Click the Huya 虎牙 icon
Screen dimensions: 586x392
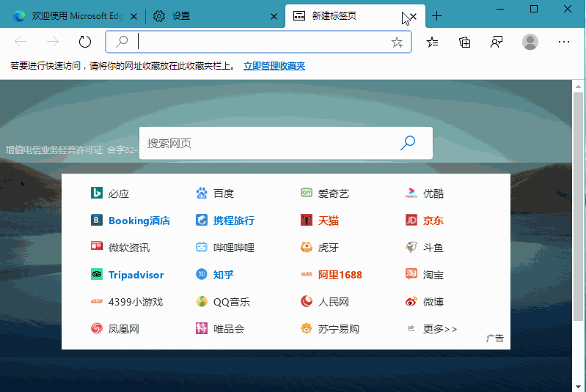coord(307,247)
